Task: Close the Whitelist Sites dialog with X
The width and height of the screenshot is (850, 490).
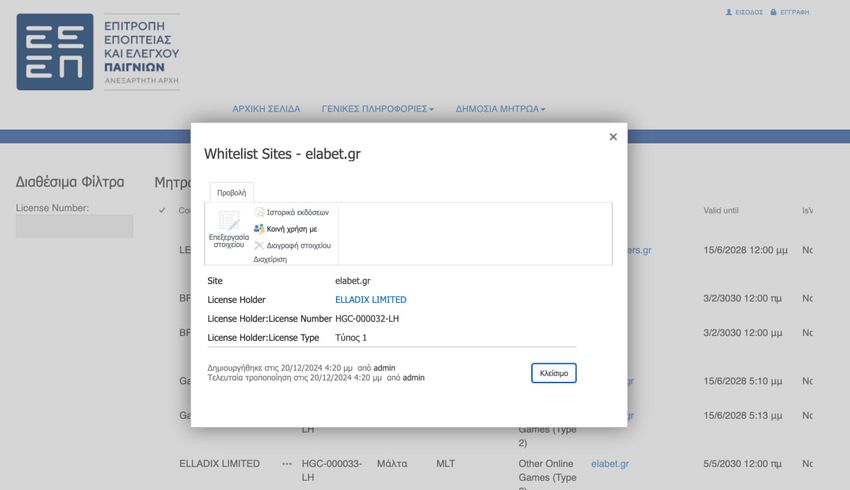Action: pyautogui.click(x=613, y=137)
